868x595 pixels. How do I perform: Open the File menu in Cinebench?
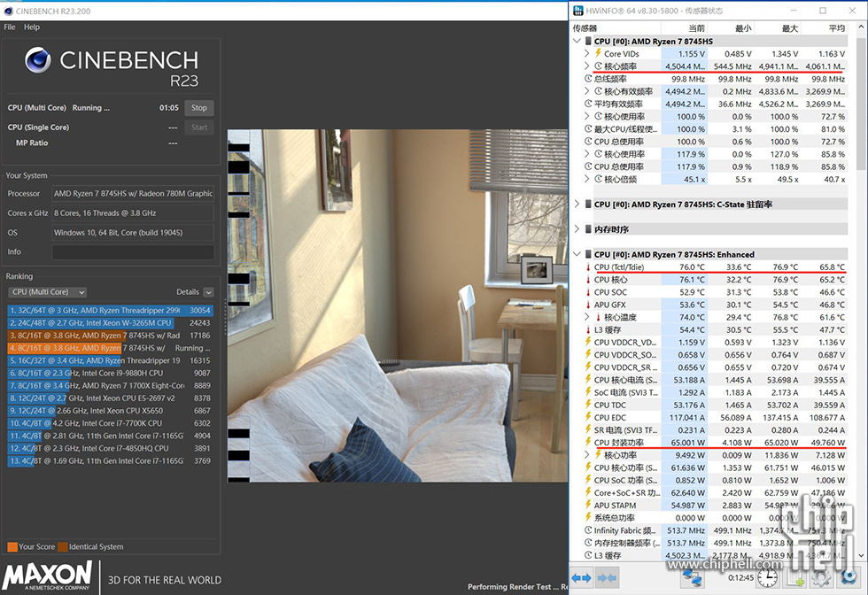click(10, 27)
